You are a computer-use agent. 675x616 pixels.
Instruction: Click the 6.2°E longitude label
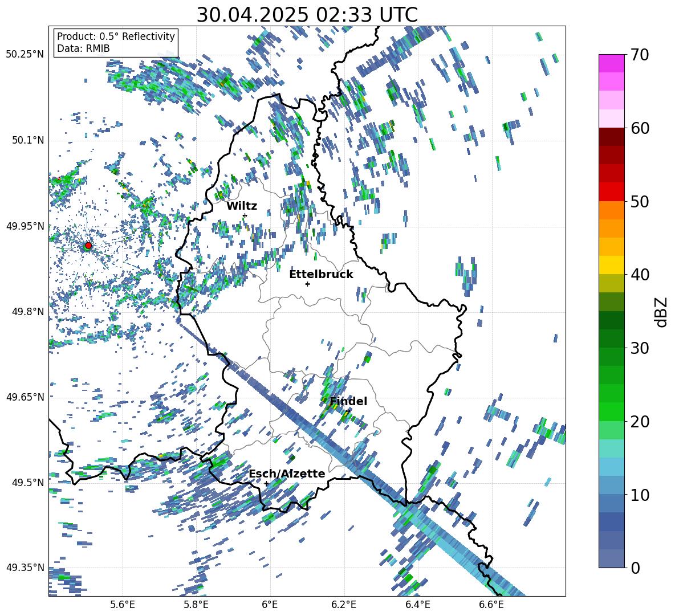pos(344,605)
